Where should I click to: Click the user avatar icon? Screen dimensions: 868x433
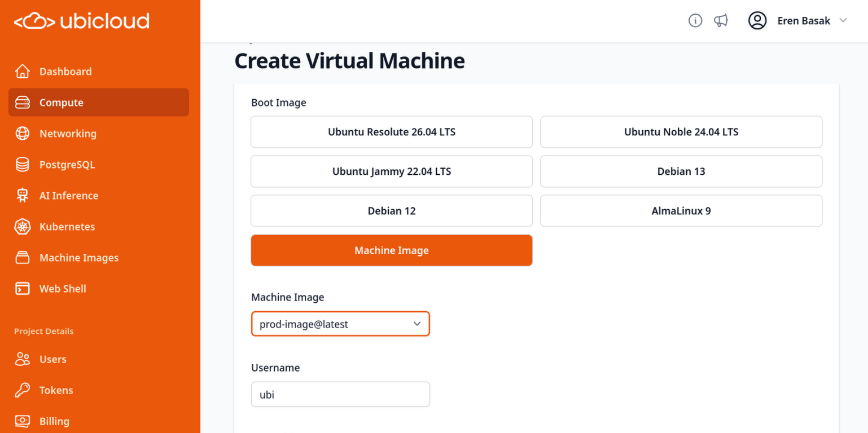(757, 21)
